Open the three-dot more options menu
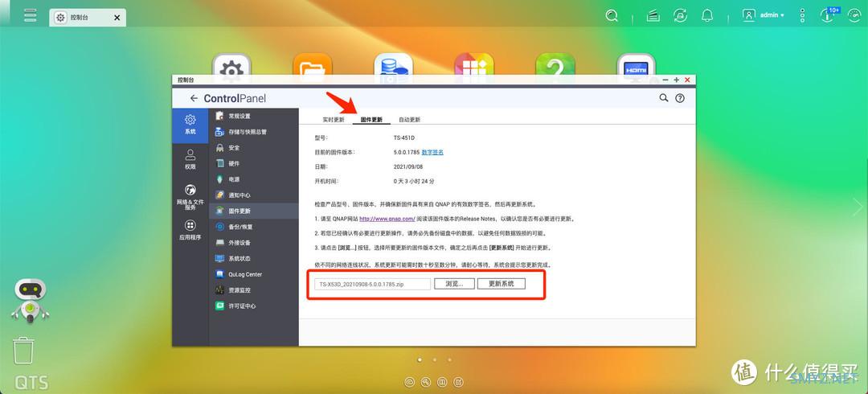The image size is (868, 394). (802, 15)
